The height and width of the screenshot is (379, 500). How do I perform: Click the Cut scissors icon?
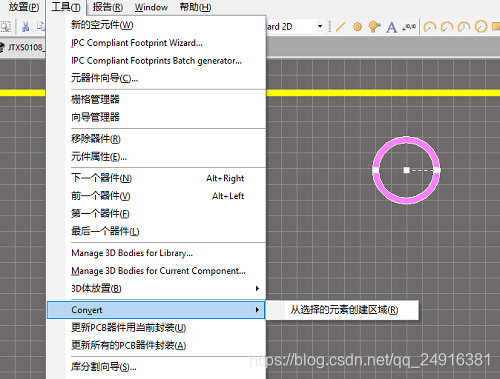(x=25, y=26)
